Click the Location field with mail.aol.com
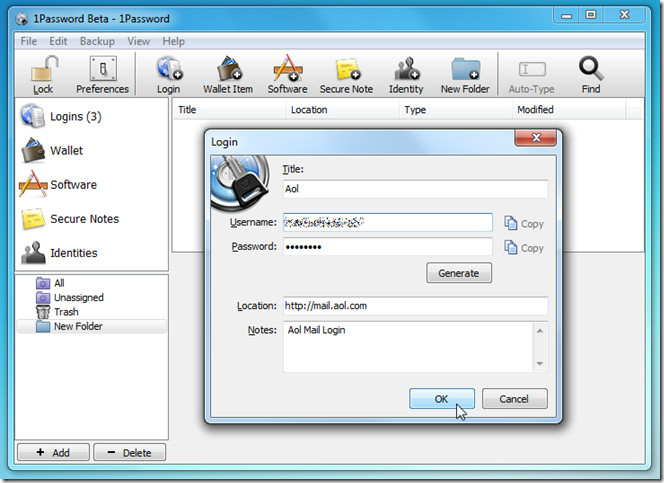664x483 pixels. [x=415, y=306]
